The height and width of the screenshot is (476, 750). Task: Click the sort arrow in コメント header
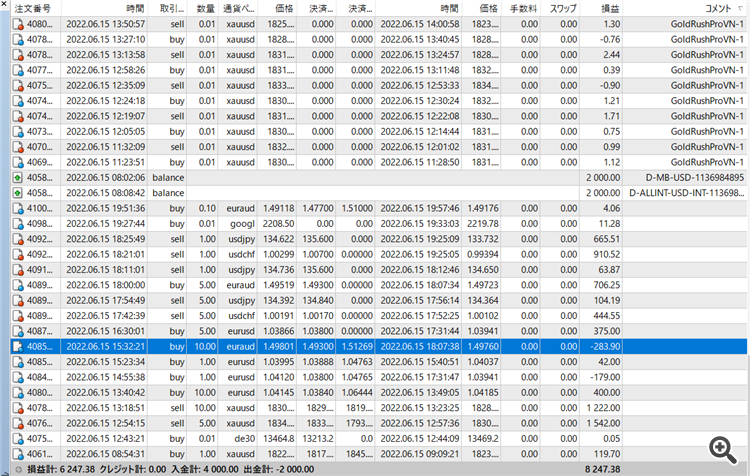(740, 8)
